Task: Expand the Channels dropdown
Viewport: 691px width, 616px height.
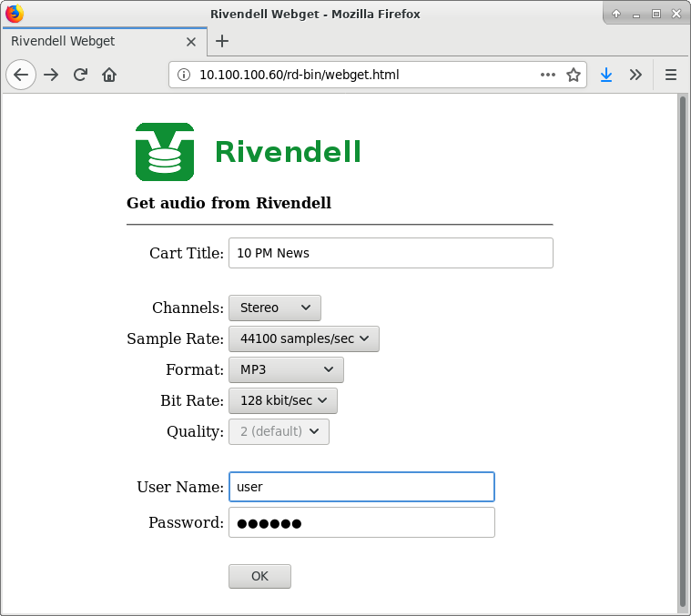Action: (274, 308)
